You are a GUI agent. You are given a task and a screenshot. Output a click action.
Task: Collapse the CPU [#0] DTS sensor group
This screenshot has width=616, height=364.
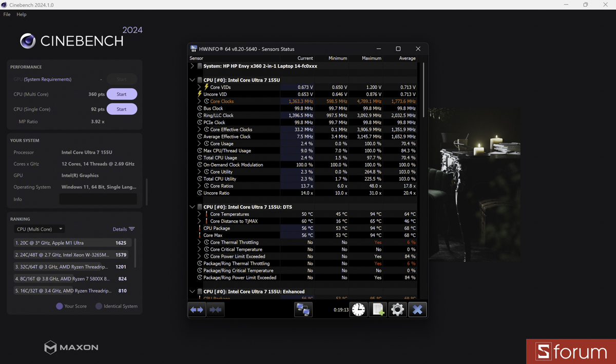(192, 207)
